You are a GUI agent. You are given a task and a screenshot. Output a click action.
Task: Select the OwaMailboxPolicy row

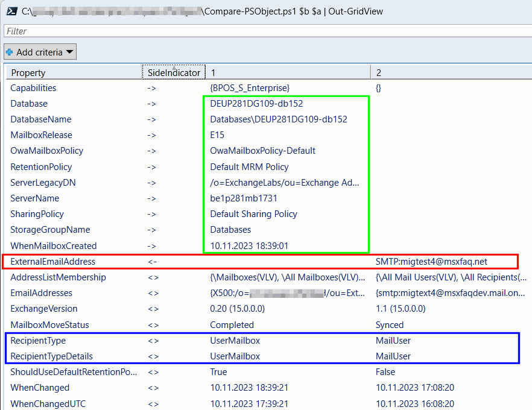click(269, 151)
